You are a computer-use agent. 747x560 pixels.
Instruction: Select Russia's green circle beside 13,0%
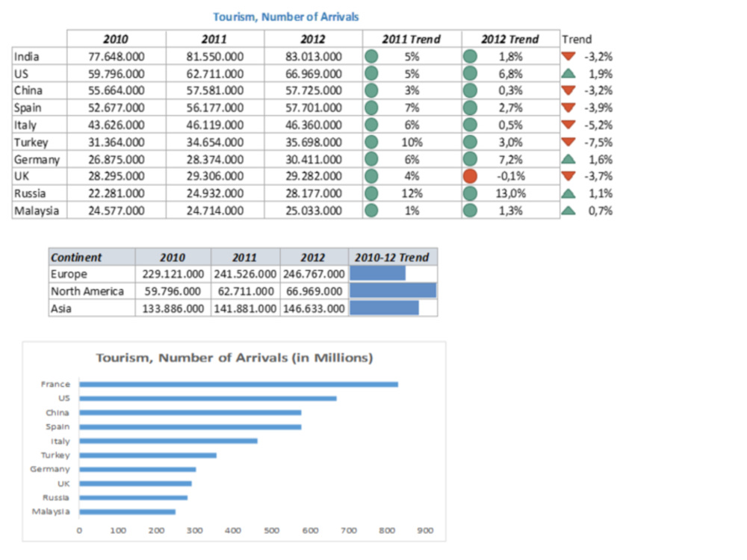(x=470, y=194)
